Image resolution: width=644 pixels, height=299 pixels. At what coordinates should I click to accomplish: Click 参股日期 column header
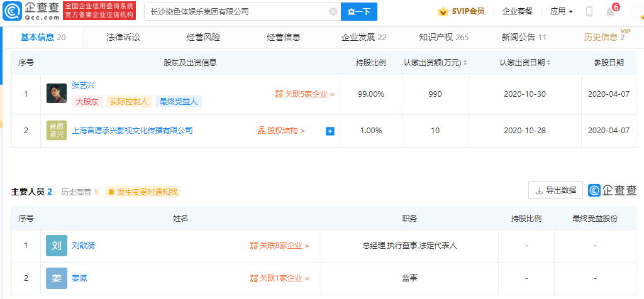(609, 62)
